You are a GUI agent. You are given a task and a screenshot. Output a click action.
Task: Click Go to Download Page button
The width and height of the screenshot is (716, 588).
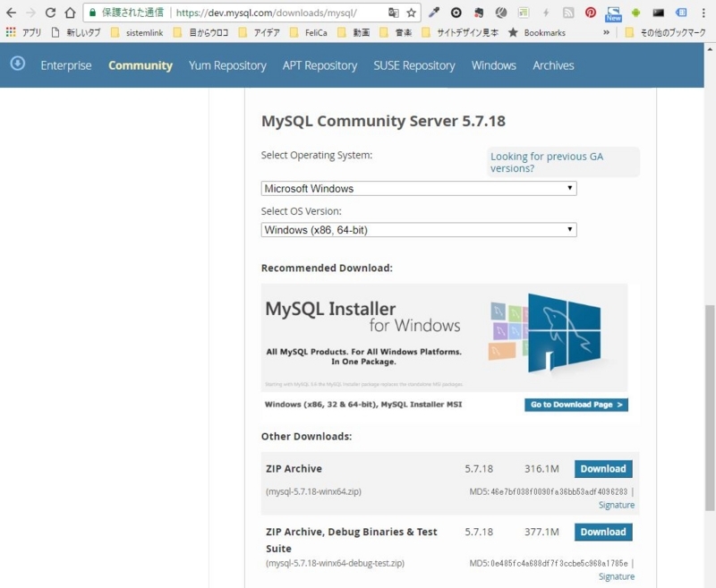tap(576, 405)
